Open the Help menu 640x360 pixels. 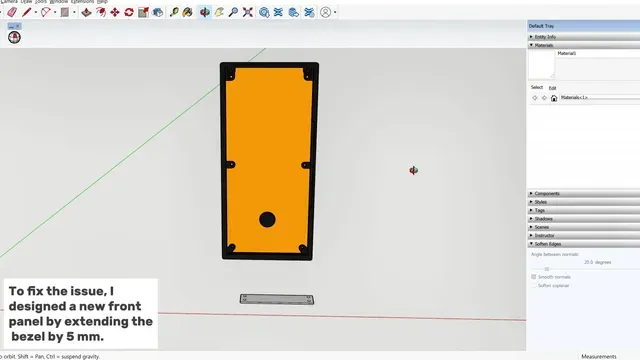pyautogui.click(x=102, y=2)
